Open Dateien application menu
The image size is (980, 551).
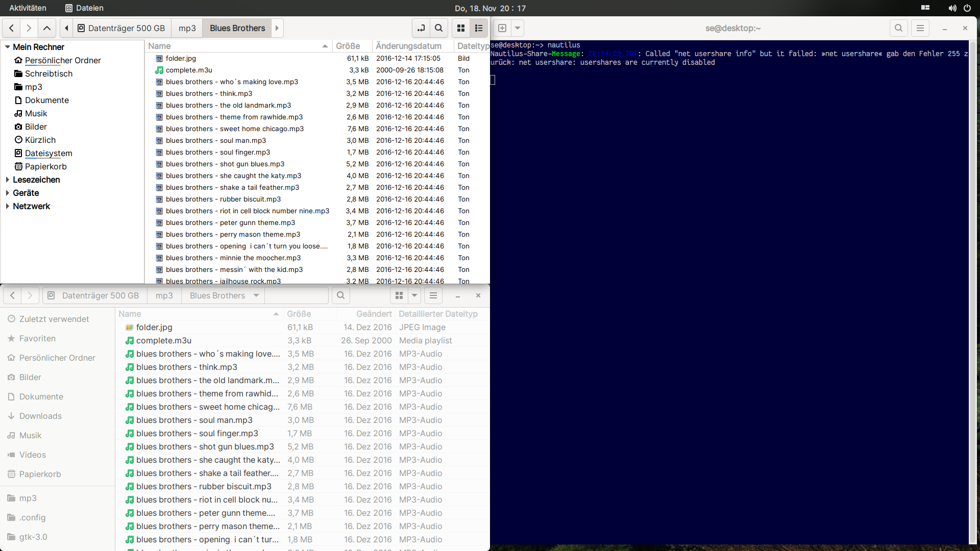pyautogui.click(x=84, y=8)
